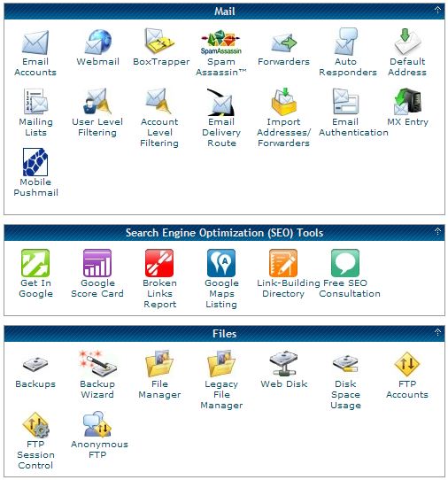The width and height of the screenshot is (448, 480).
Task: Launch Backup Wizard icon
Action: tap(97, 363)
